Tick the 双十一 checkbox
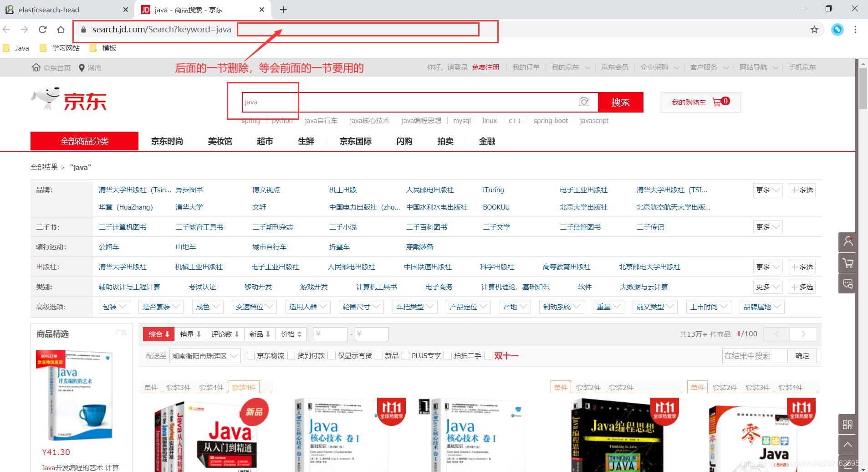 click(x=488, y=355)
